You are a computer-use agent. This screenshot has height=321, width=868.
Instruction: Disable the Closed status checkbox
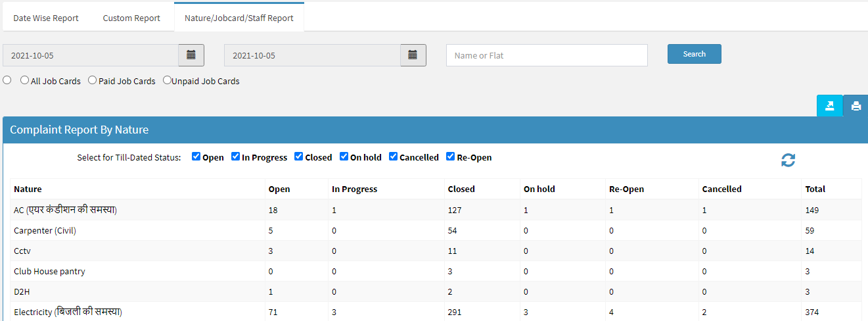[299, 157]
